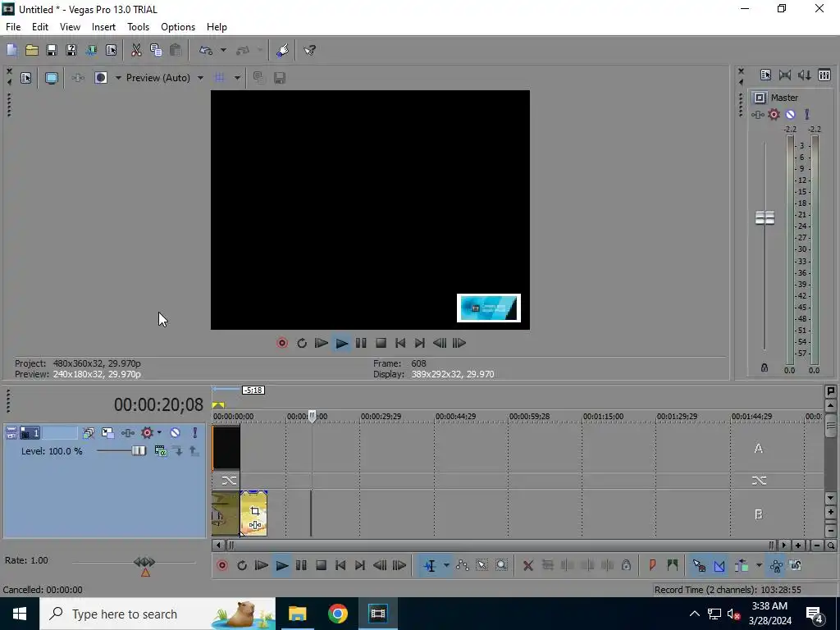The image size is (840, 630).
Task: Open a project via the folder icon
Action: point(32,50)
